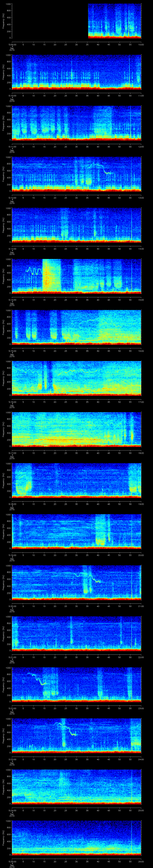The height and width of the screenshot is (868, 153).
Task: Select the spectrogram panel starting at 5:19:00
Action: pos(77,531)
